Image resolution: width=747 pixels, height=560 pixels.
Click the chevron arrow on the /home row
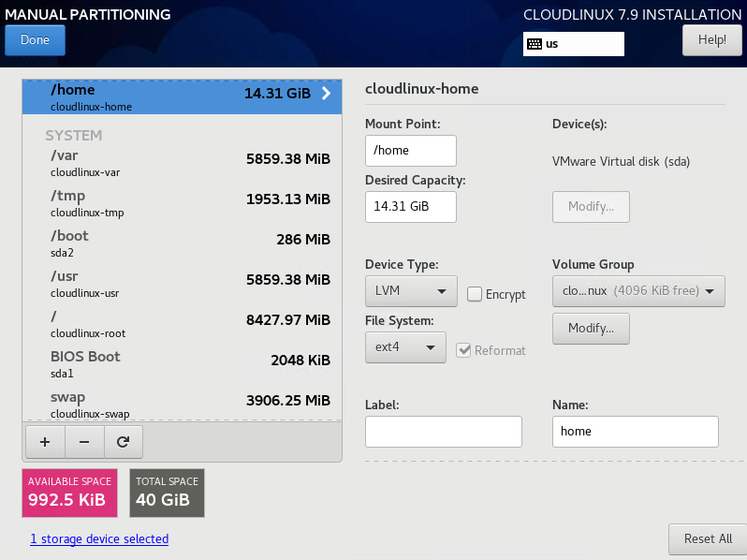pyautogui.click(x=327, y=94)
